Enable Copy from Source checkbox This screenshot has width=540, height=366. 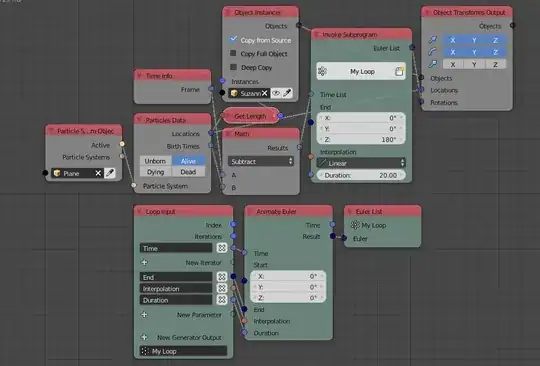tap(233, 40)
